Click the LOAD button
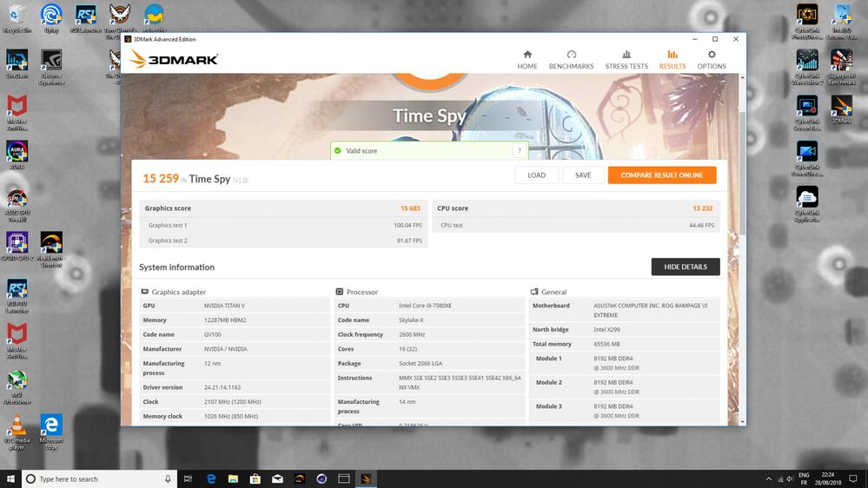This screenshot has width=868, height=488. point(536,175)
